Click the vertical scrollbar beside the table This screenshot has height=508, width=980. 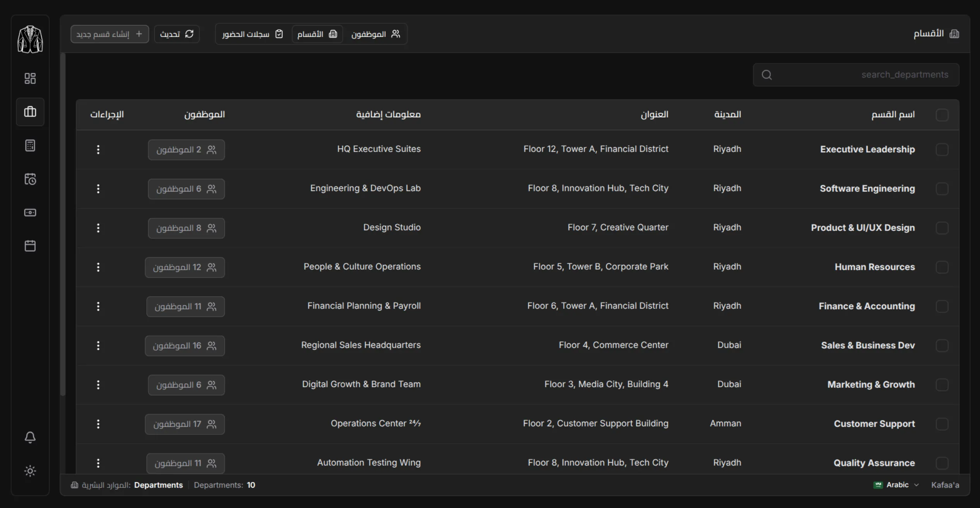(63, 224)
